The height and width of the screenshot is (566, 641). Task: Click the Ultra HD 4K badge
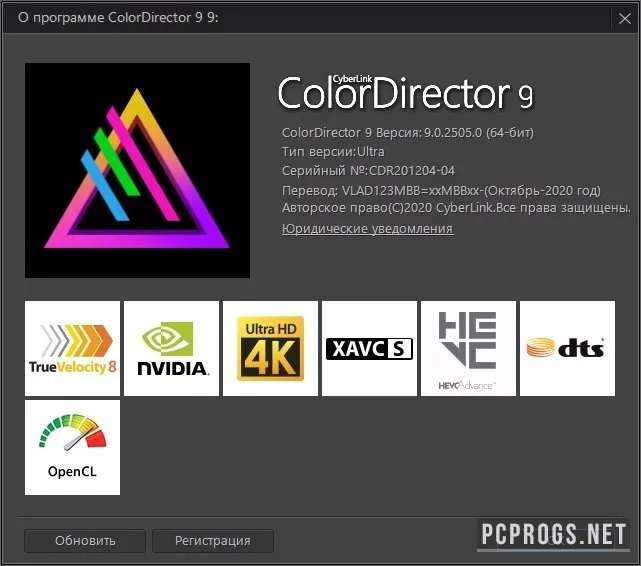[270, 349]
